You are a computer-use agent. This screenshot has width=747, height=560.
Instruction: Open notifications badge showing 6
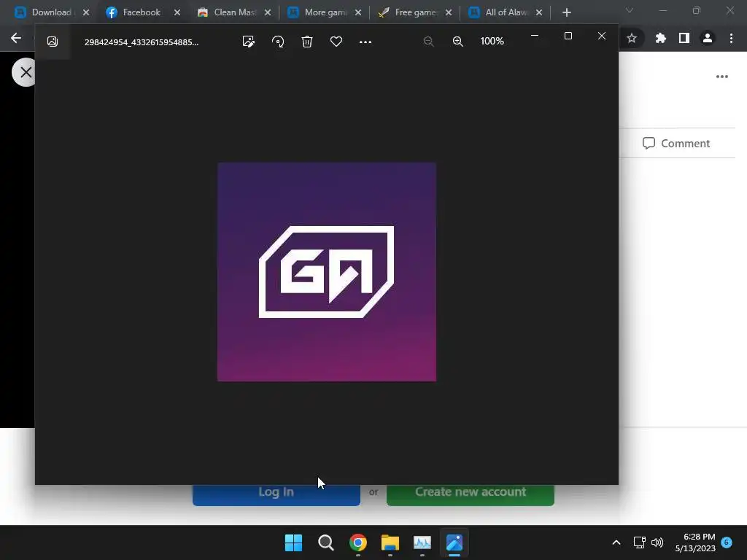(x=727, y=542)
